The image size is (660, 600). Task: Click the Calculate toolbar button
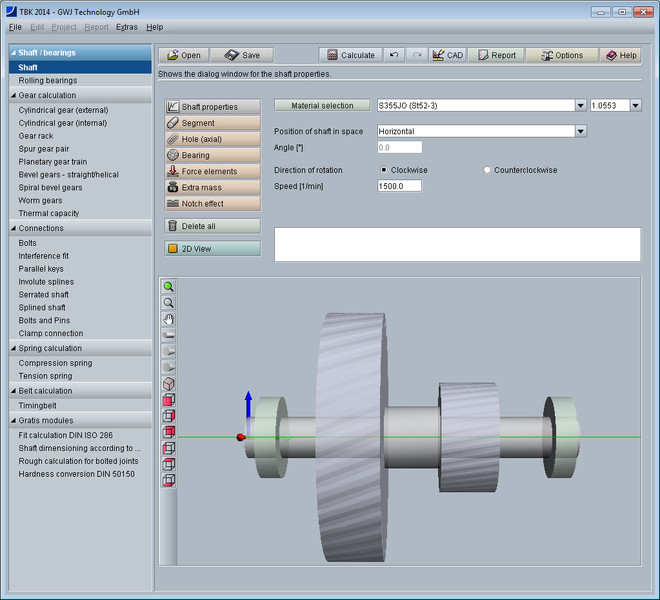[x=350, y=55]
